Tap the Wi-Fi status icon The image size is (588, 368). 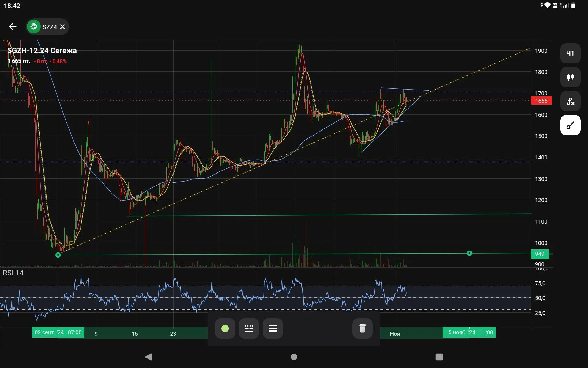pyautogui.click(x=547, y=5)
